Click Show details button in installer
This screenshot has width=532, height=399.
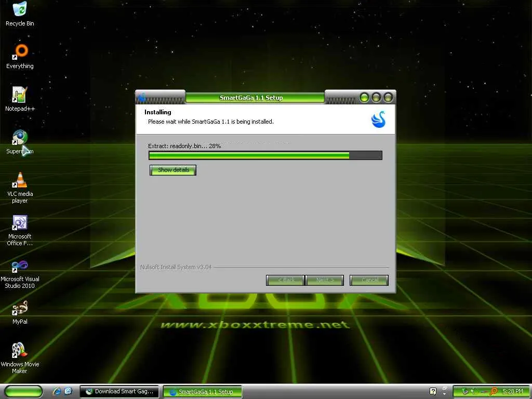(173, 170)
